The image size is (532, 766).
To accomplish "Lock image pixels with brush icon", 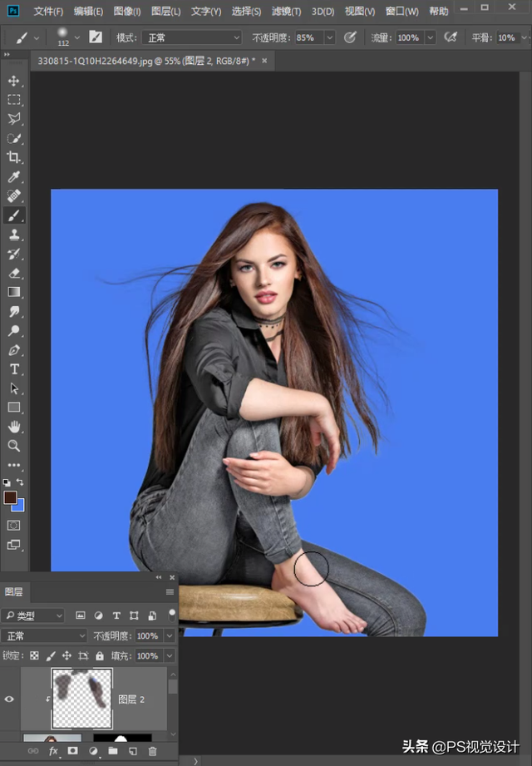I will (51, 655).
